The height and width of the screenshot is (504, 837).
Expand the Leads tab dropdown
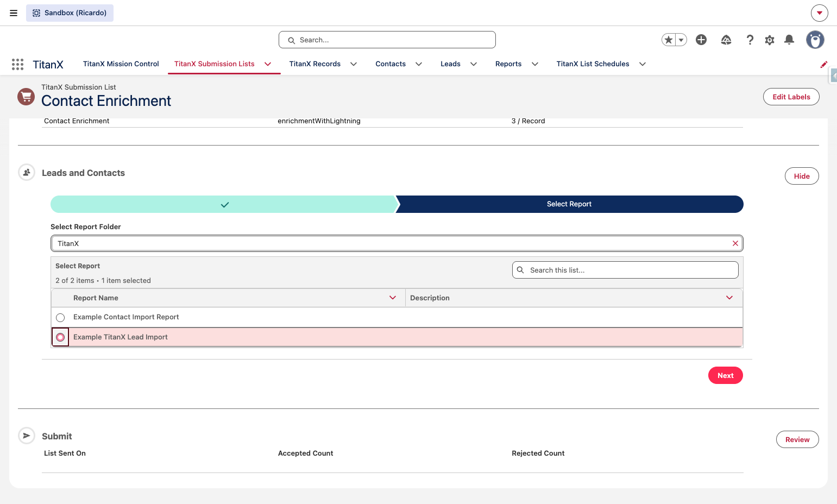click(474, 64)
